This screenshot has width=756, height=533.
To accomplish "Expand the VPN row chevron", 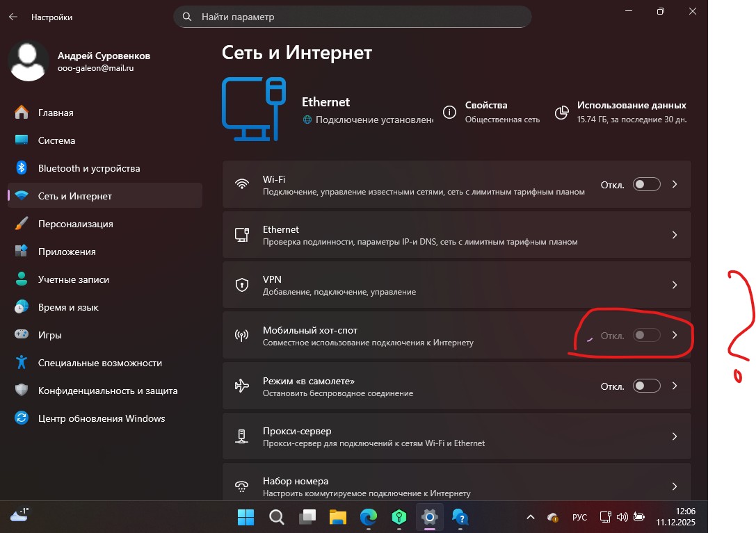I will click(674, 285).
